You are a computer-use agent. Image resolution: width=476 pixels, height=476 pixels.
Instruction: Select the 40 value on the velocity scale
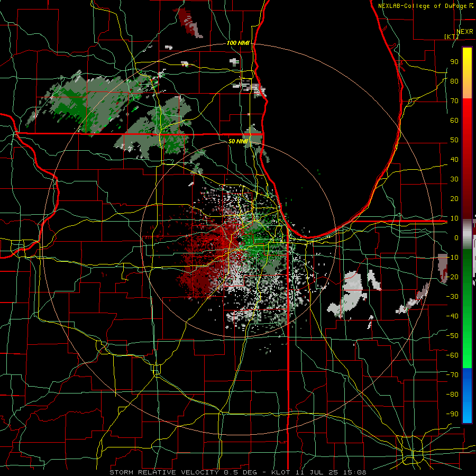(x=454, y=159)
